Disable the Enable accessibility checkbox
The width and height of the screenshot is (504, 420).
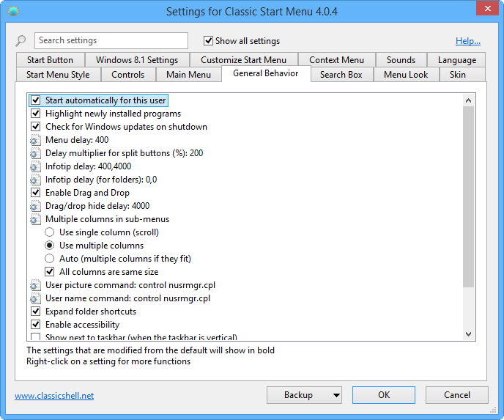pyautogui.click(x=36, y=325)
